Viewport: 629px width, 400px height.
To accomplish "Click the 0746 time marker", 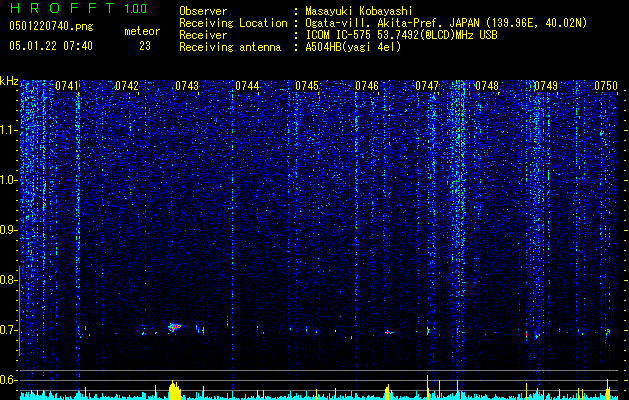I will click(x=367, y=86).
